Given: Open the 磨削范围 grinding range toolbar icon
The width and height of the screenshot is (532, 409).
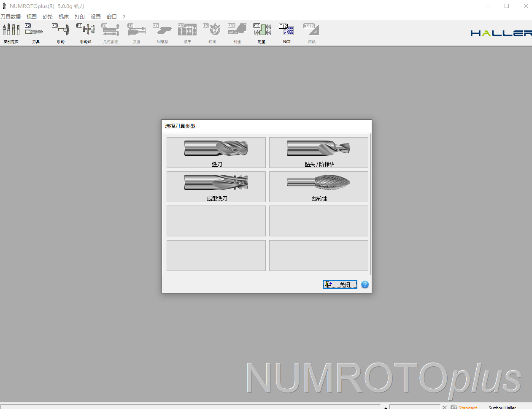Looking at the screenshot, I should point(11,33).
